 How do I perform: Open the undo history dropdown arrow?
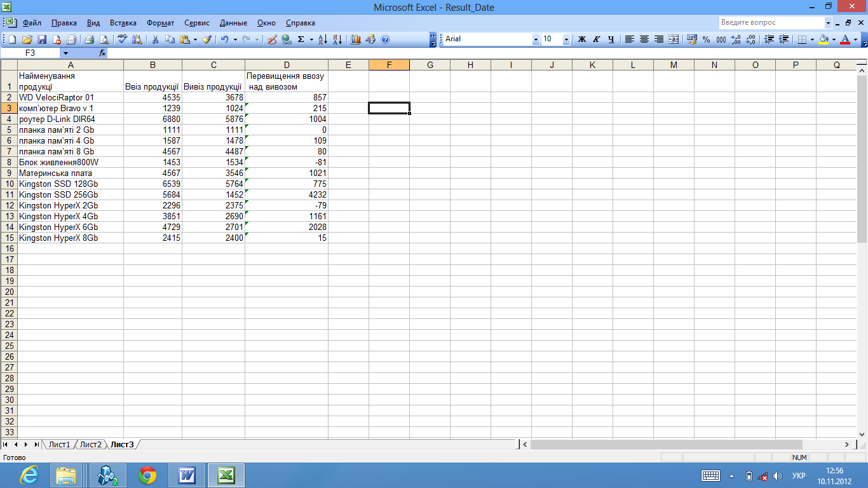(235, 39)
